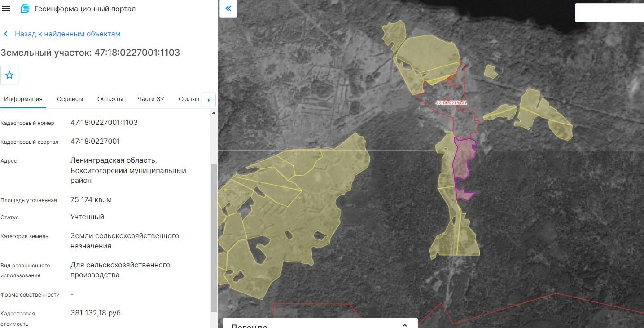This screenshot has width=644, height=328.
Task: Click the Площадь уточненная label
Action: 29,200
